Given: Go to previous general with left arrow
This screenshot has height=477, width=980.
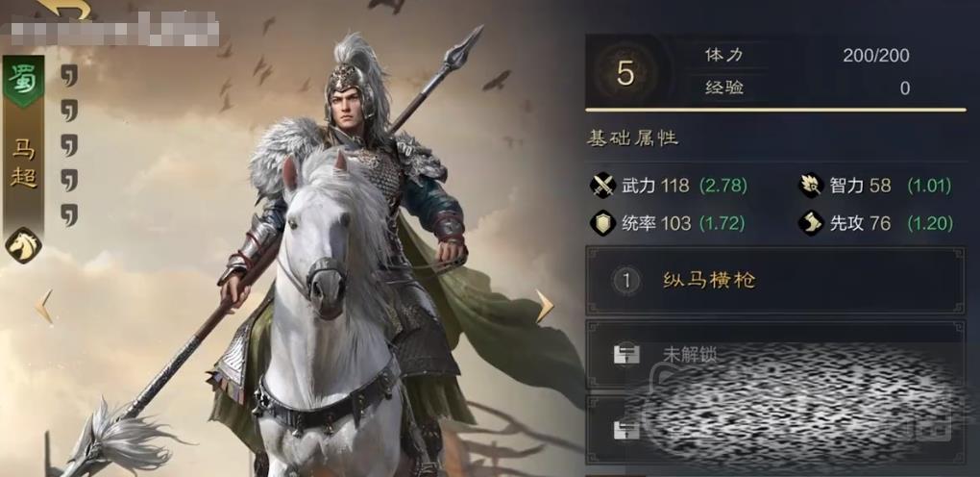Looking at the screenshot, I should coord(44,307).
